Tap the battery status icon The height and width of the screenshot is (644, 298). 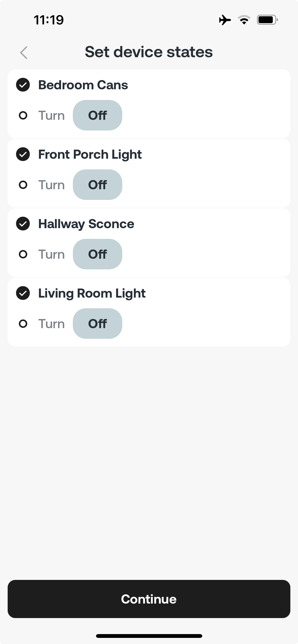point(267,20)
